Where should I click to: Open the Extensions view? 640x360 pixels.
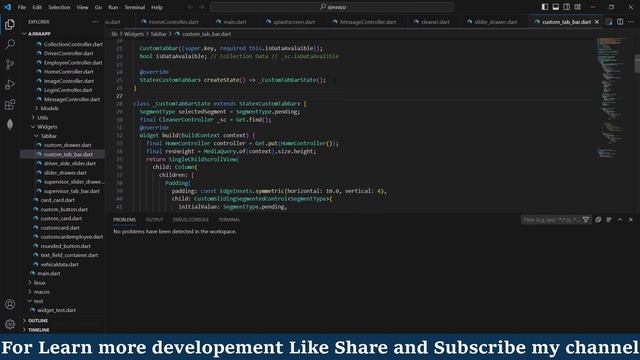click(x=10, y=104)
